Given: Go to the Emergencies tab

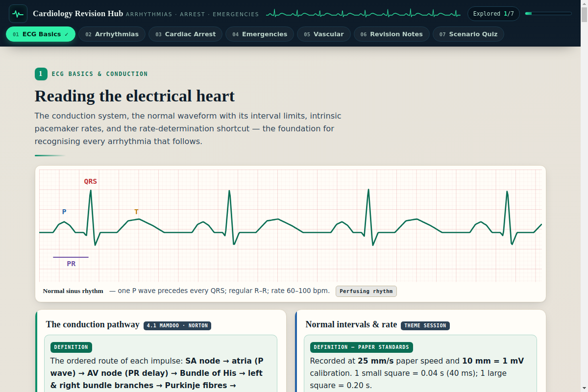Looking at the screenshot, I should (x=260, y=34).
